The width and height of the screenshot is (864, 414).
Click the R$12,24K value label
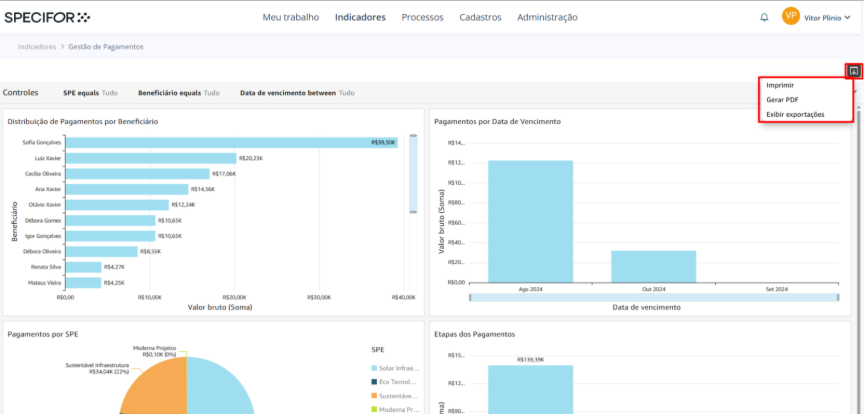point(183,205)
